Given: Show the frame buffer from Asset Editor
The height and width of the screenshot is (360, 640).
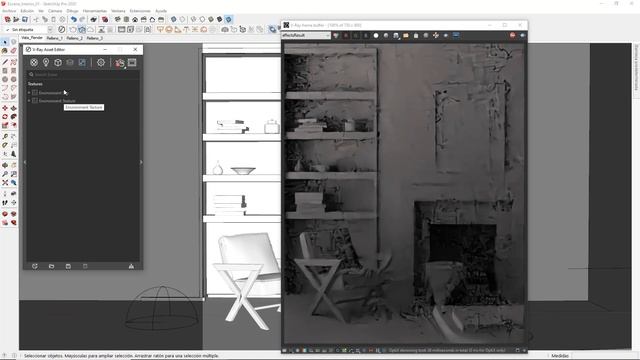Looking at the screenshot, I should point(132,62).
